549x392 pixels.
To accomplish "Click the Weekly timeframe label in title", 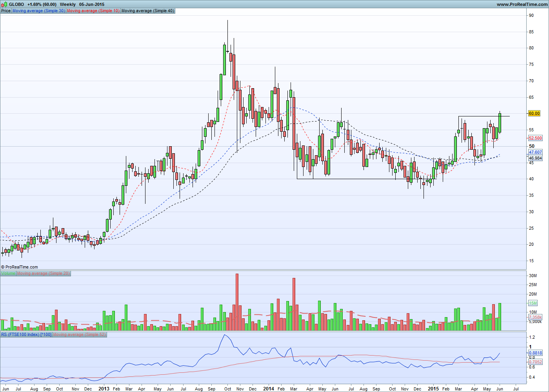I will coord(68,4).
